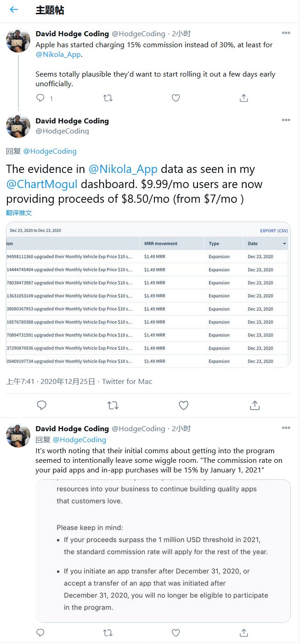This screenshot has width=300, height=644.
Task: Like the main ChartMogul tweet
Action: pyautogui.click(x=184, y=405)
